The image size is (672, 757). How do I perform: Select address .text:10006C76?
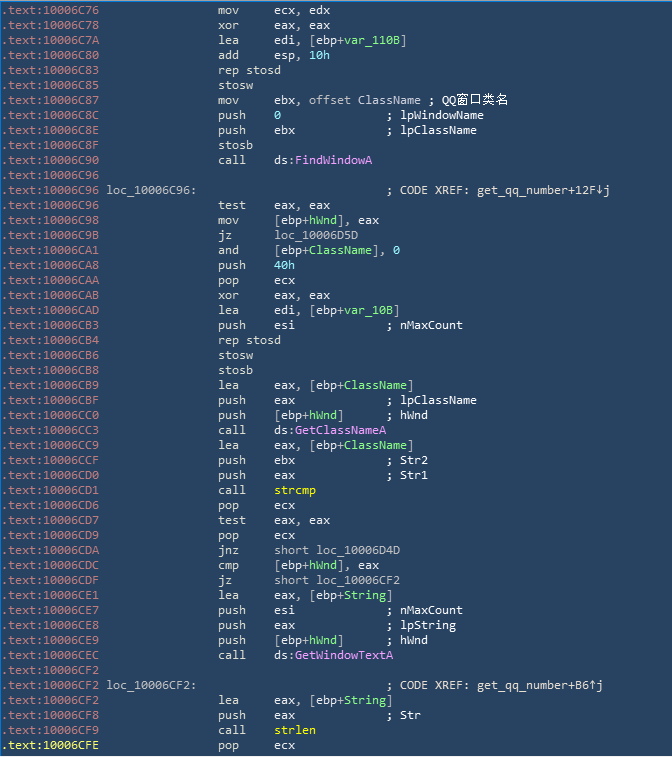pyautogui.click(x=50, y=10)
